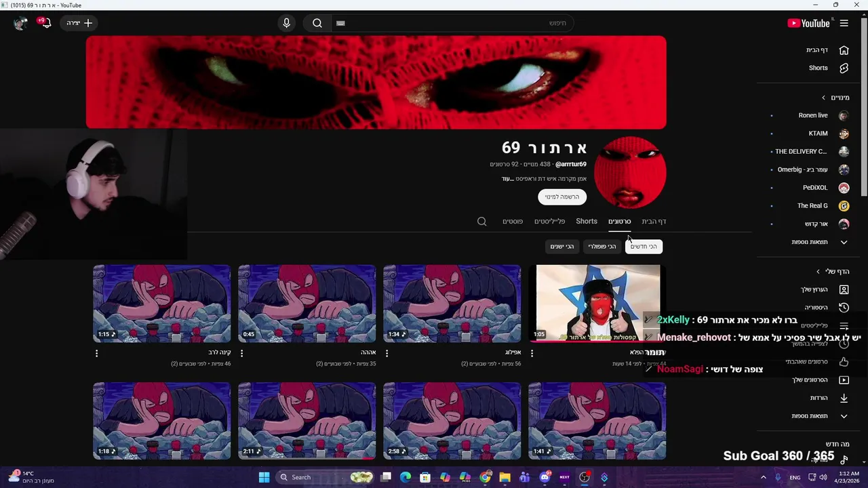
Task: Expand the channel description via עוד
Action: [x=506, y=178]
